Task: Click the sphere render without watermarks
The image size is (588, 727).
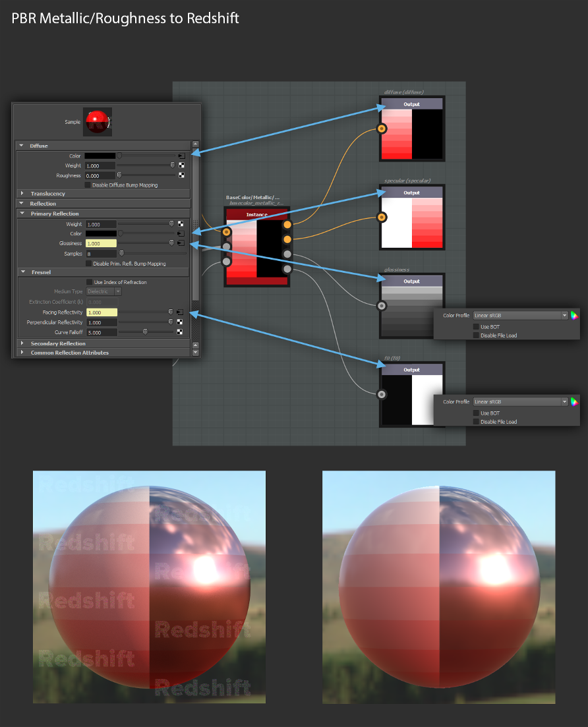Action: tap(438, 587)
